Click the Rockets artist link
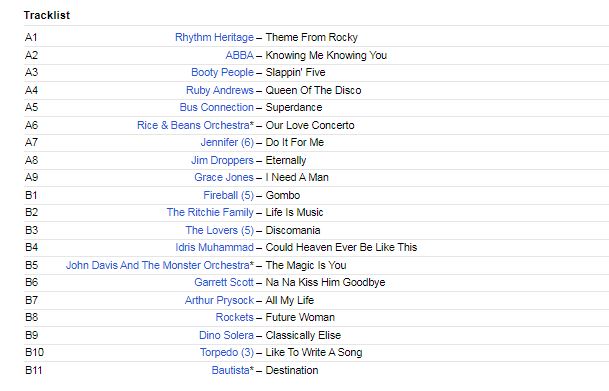Viewport: 609px width, 391px height. (x=235, y=317)
